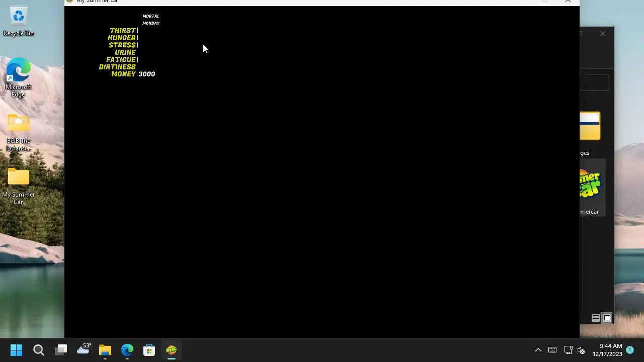The image size is (644, 362).
Task: Click the URINE stat label
Action: [x=125, y=52]
